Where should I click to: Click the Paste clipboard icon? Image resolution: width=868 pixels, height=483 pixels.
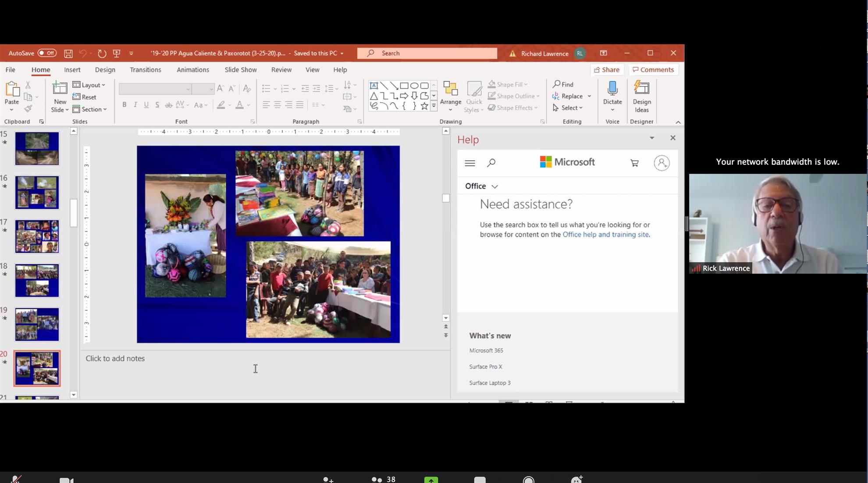pos(12,89)
